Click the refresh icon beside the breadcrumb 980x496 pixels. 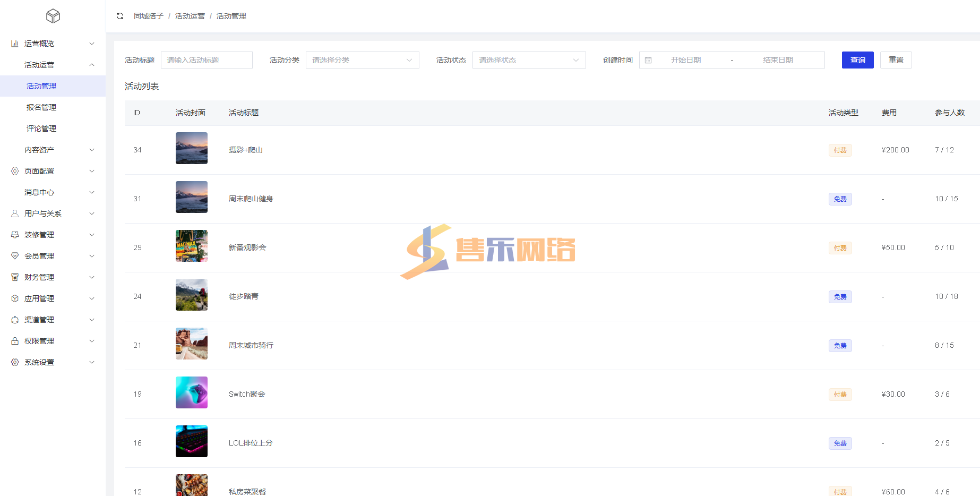pos(120,16)
